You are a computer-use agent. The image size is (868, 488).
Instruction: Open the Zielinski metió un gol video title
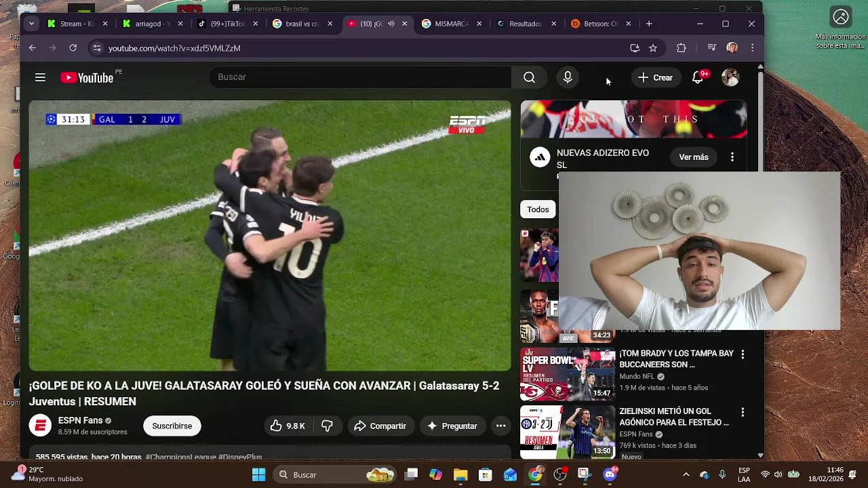click(x=674, y=416)
